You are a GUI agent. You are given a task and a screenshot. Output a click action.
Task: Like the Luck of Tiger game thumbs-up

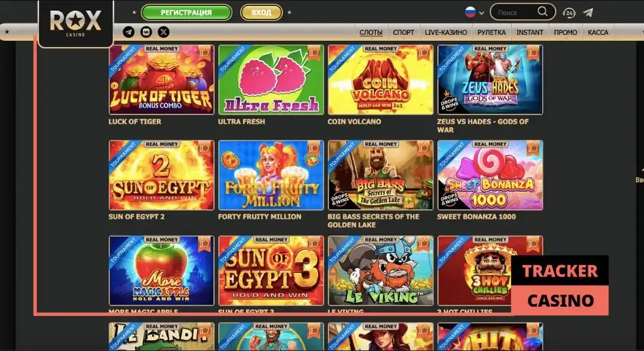coord(204,52)
